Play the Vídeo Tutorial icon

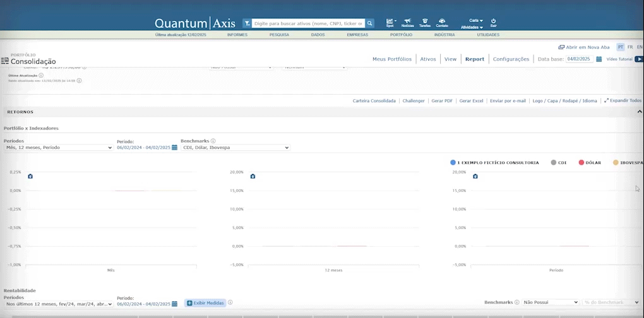coord(638,59)
